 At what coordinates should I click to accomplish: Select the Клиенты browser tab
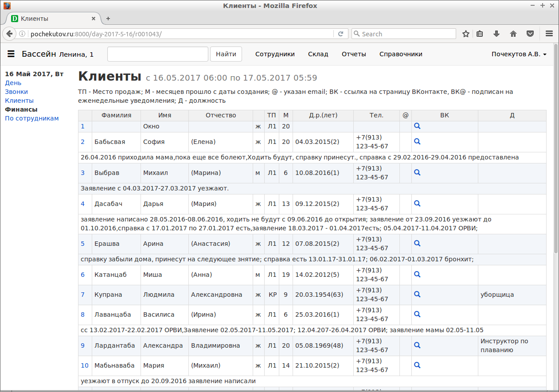53,19
